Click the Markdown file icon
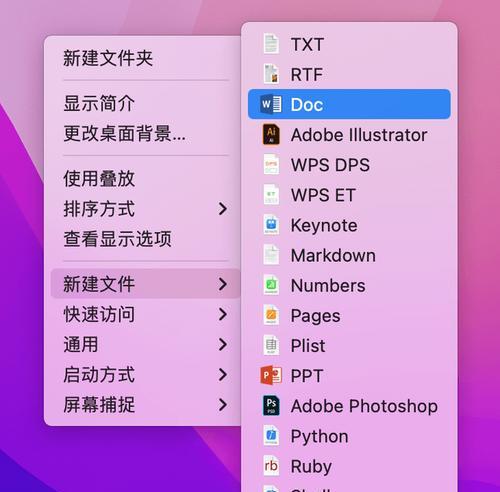Image resolution: width=500 pixels, height=492 pixels. click(x=271, y=255)
